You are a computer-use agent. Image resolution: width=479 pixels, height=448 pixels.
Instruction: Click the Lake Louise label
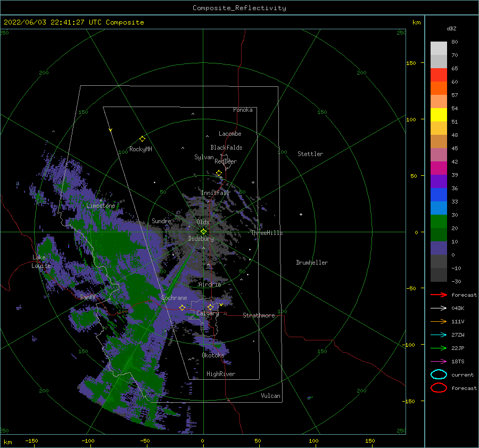(41, 262)
